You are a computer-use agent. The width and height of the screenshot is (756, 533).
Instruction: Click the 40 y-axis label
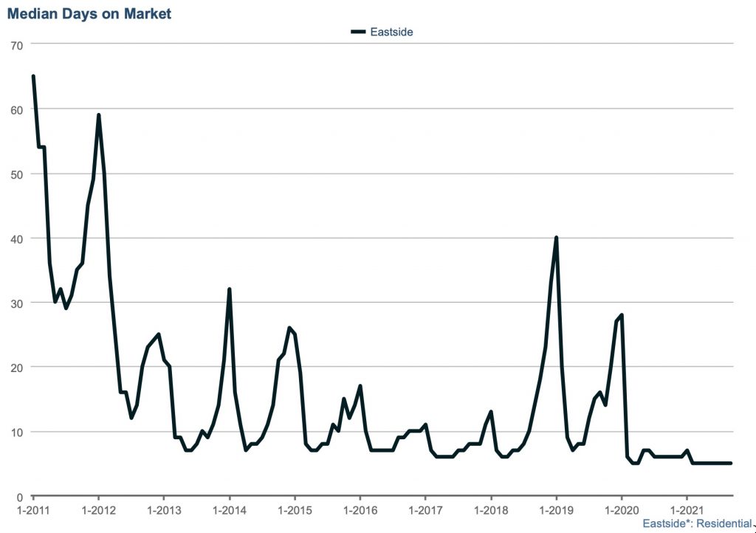coord(16,238)
